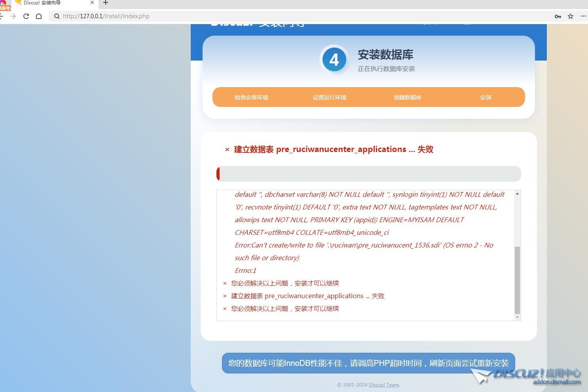Go to the browser home page icon

point(39,16)
